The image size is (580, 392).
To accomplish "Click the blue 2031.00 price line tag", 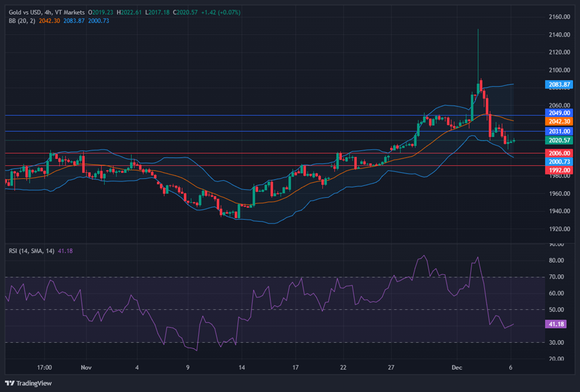I will click(x=559, y=131).
